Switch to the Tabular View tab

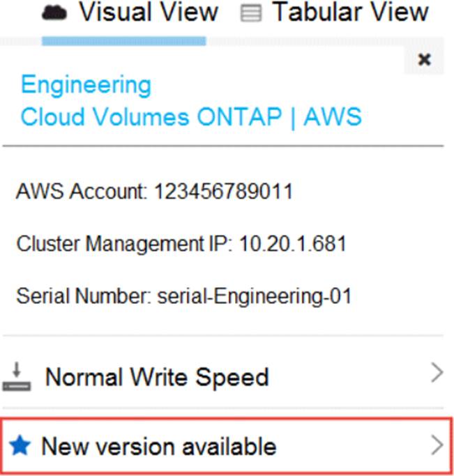350,12
